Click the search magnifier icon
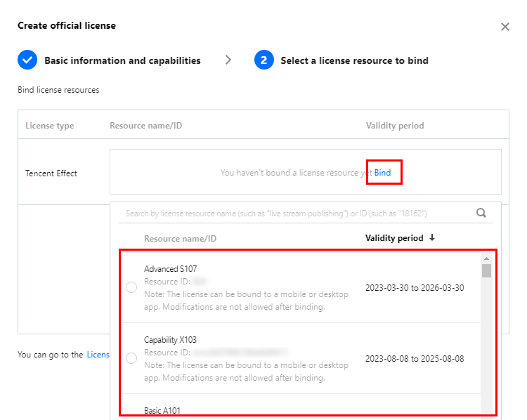527x420 pixels. click(481, 213)
